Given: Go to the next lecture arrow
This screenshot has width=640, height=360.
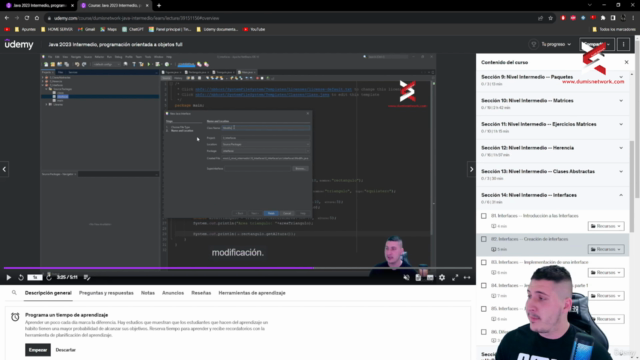Looking at the screenshot, I should [x=471, y=169].
